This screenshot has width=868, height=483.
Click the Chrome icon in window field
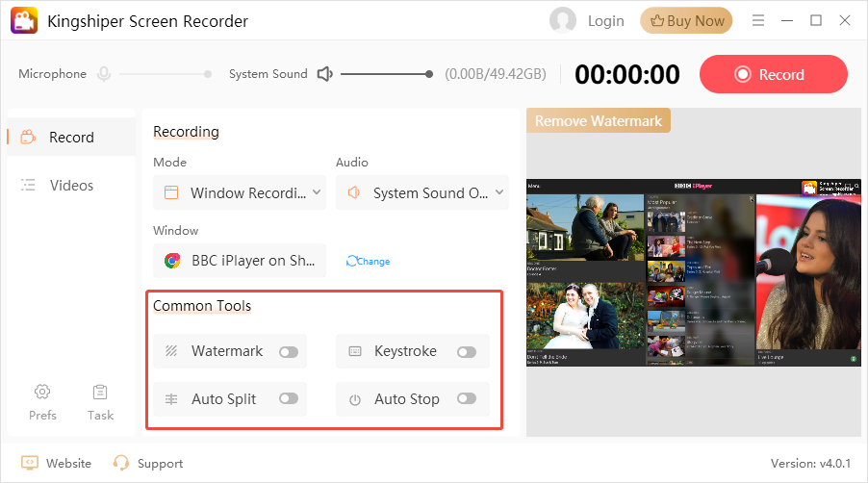(172, 261)
